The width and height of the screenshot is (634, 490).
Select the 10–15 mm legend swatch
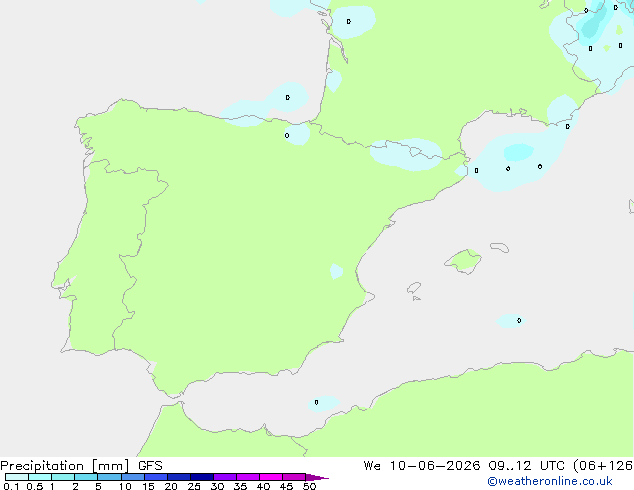(x=132, y=477)
